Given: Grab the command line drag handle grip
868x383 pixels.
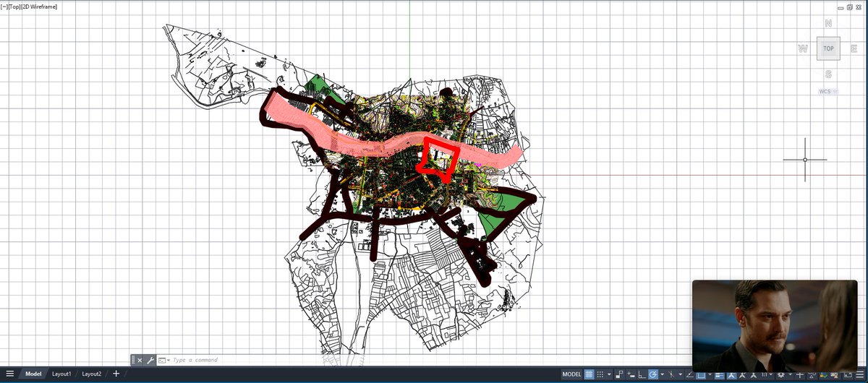Looking at the screenshot, I should click(x=133, y=360).
